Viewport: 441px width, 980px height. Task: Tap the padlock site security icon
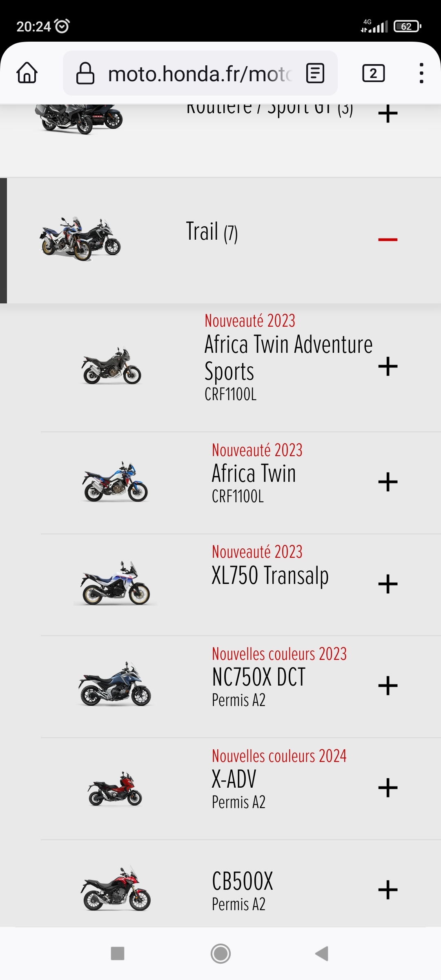pos(85,73)
